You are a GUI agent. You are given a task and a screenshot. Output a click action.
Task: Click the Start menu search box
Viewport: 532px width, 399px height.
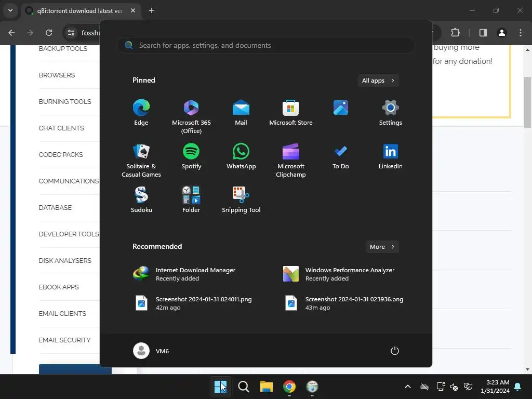click(266, 45)
